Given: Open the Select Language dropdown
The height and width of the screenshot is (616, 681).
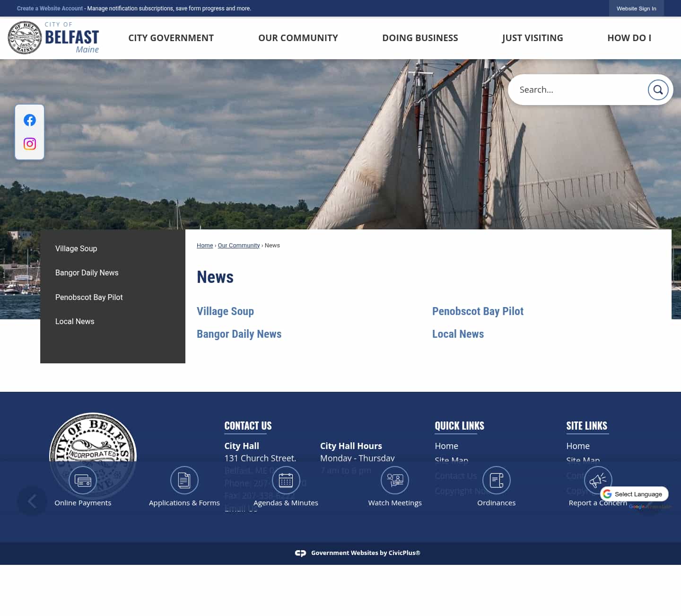Looking at the screenshot, I should (634, 493).
